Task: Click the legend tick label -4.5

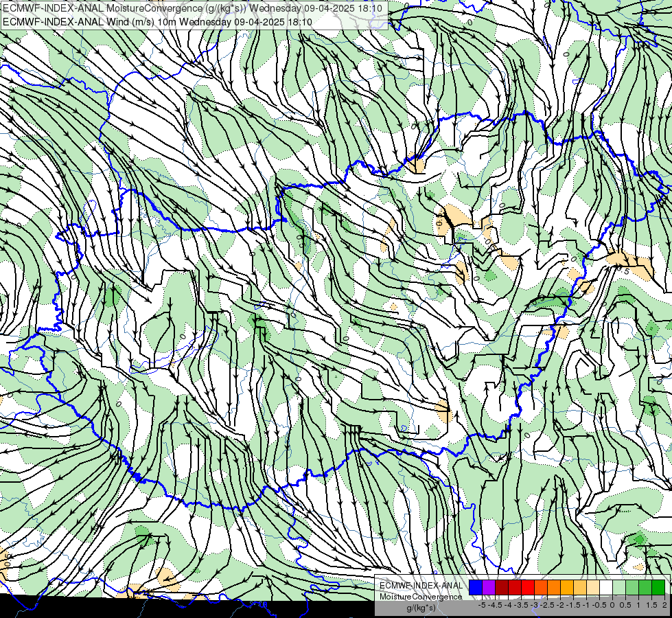Action: pyautogui.click(x=495, y=605)
